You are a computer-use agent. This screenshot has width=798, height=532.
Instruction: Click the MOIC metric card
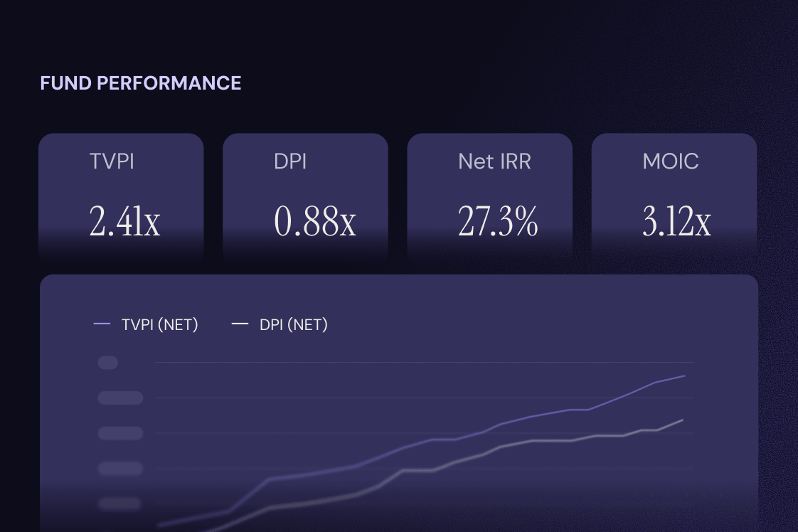coord(674,198)
